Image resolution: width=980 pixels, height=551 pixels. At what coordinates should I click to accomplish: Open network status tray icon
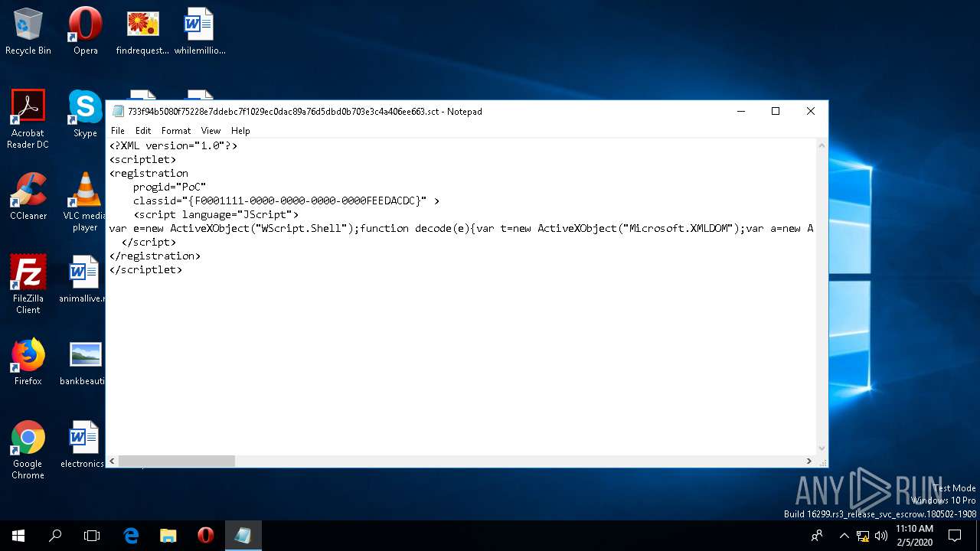tap(863, 536)
